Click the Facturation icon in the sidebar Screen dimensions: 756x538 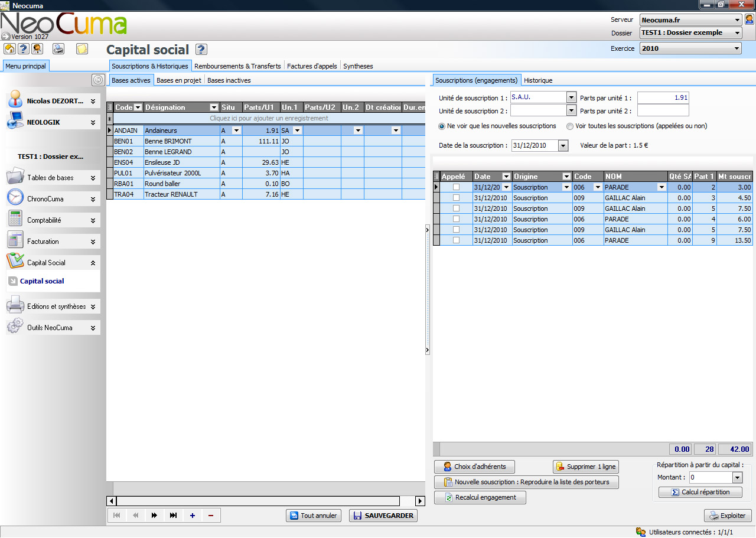tap(15, 240)
